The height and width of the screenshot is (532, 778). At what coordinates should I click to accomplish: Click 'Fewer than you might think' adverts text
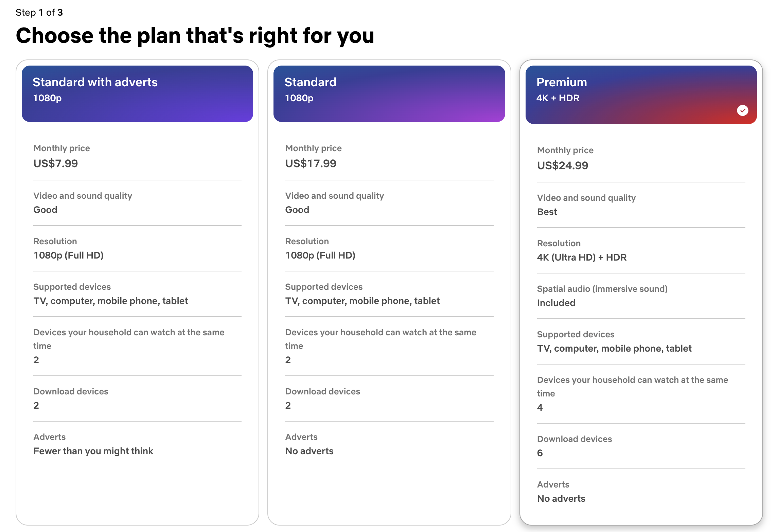93,451
